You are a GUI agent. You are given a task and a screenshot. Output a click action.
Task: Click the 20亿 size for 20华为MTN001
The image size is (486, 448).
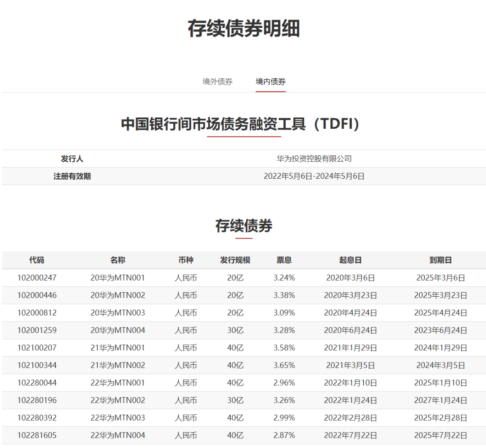[235, 278]
